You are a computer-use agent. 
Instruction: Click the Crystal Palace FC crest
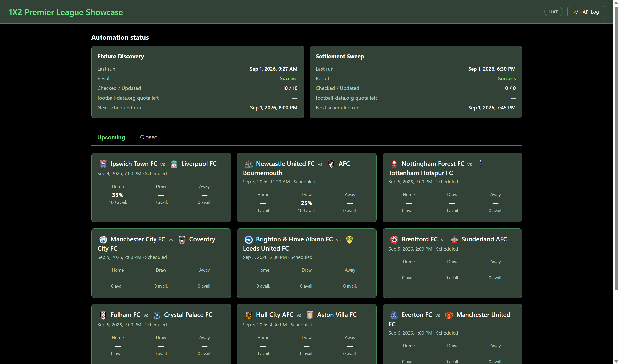(157, 315)
